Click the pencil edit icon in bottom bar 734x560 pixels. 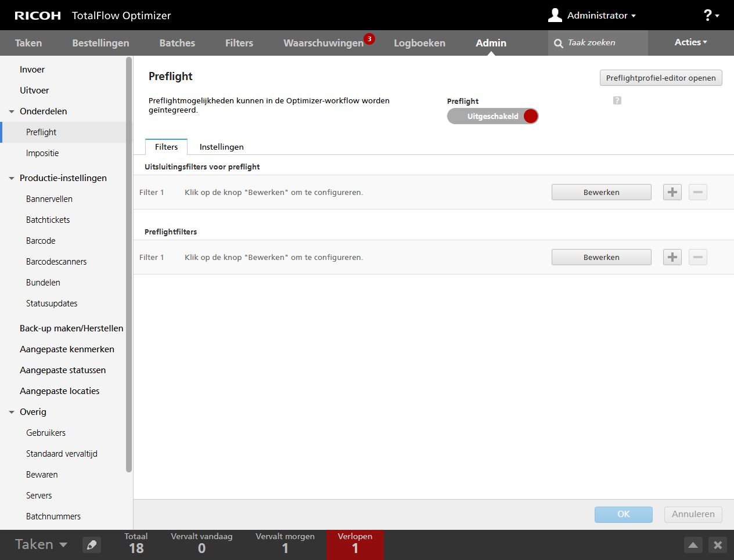(92, 545)
